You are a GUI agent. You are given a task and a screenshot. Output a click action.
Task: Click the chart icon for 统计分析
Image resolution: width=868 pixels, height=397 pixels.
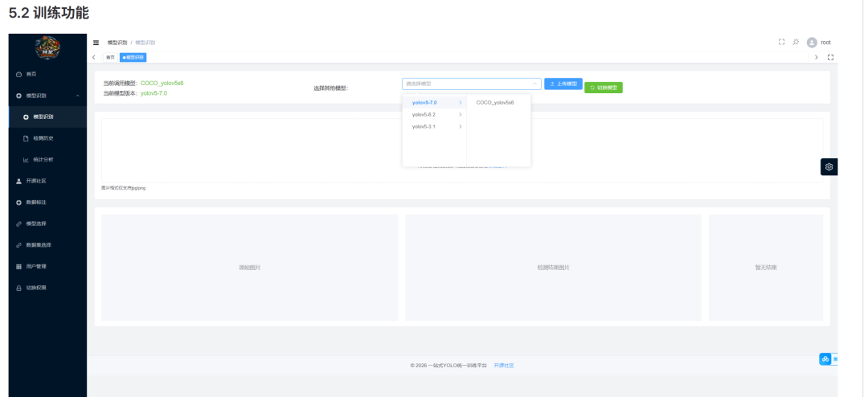(26, 160)
